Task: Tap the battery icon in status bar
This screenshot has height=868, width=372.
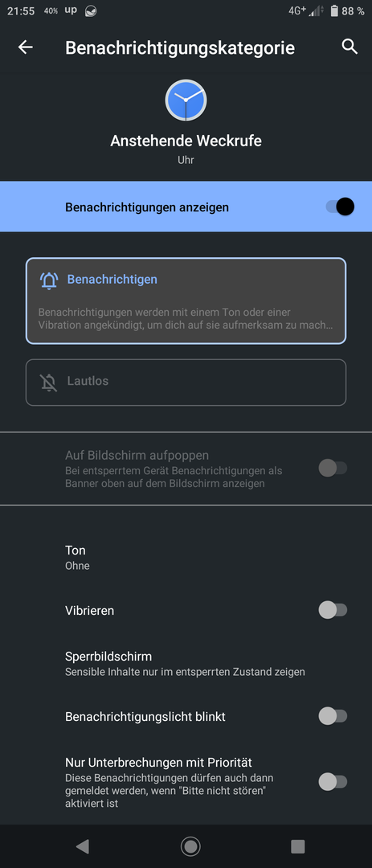Action: tap(333, 10)
